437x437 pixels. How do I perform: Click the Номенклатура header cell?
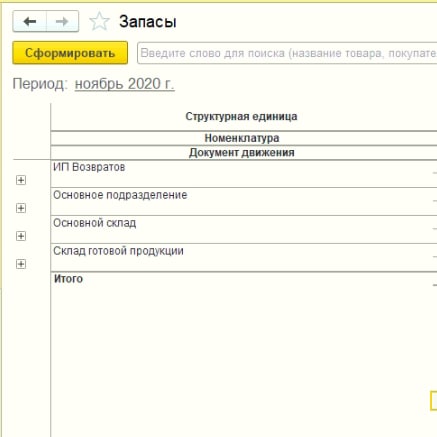[244, 138]
